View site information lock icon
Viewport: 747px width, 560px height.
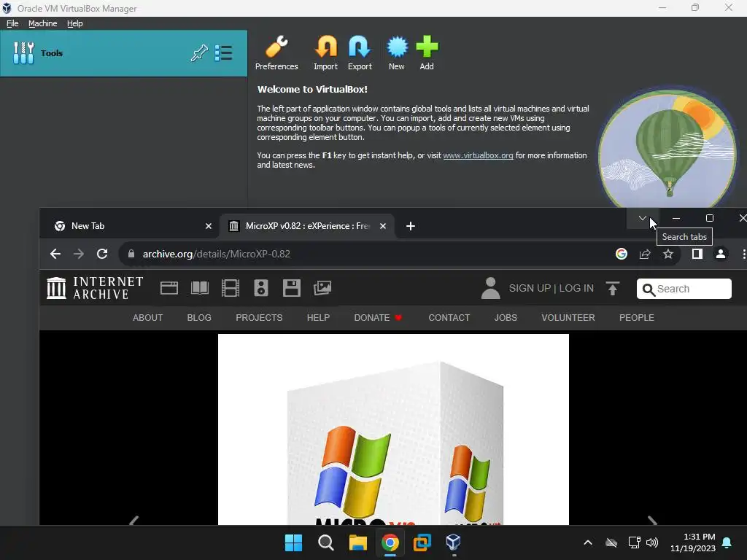[x=131, y=254]
